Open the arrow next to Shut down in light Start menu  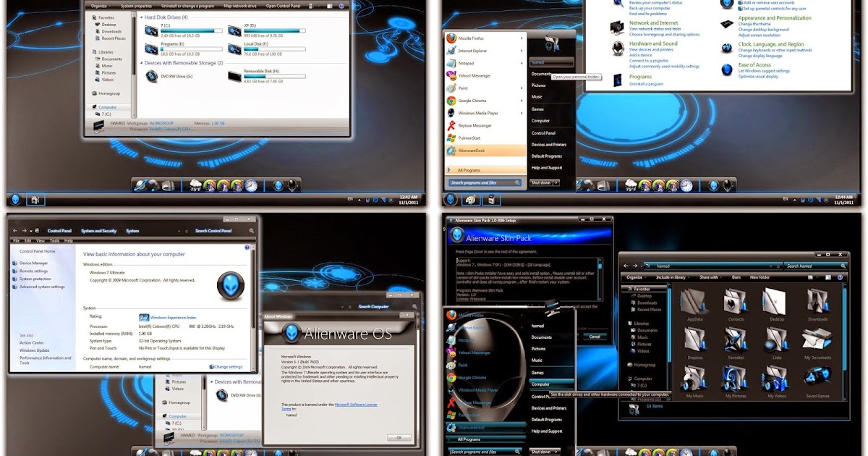[x=556, y=183]
